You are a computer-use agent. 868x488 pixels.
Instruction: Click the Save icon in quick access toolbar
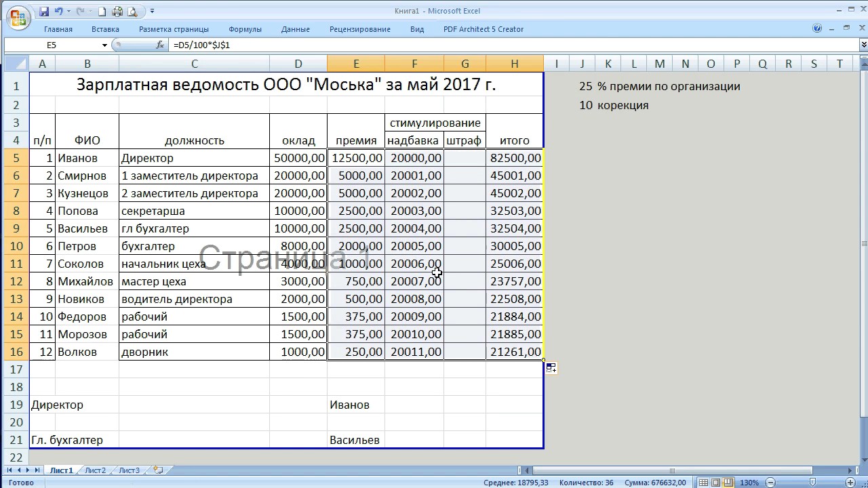(x=44, y=12)
